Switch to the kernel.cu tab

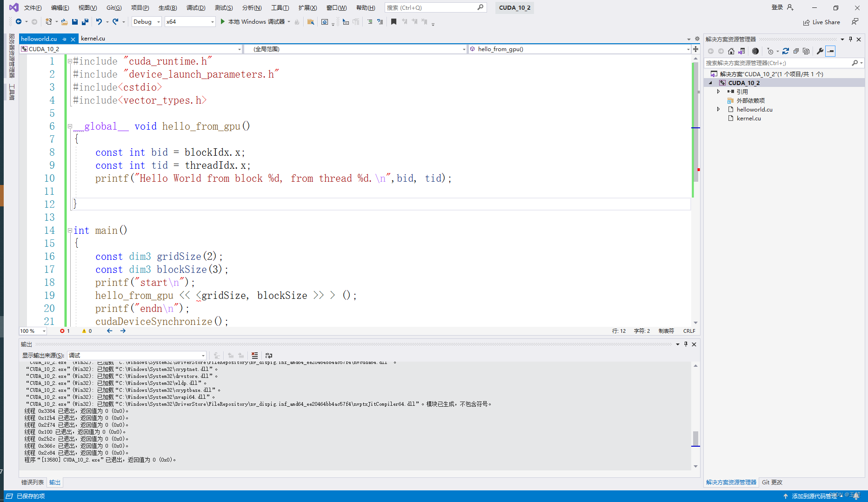point(93,39)
